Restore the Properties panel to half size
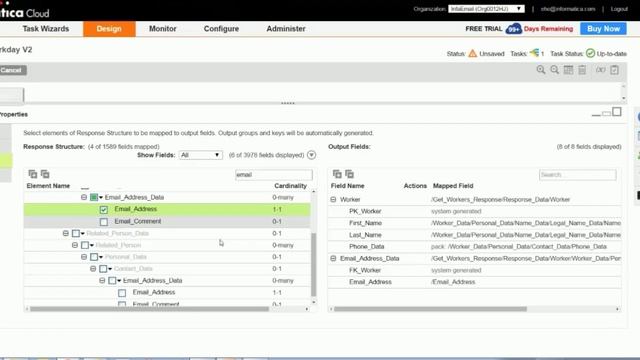 (607, 113)
